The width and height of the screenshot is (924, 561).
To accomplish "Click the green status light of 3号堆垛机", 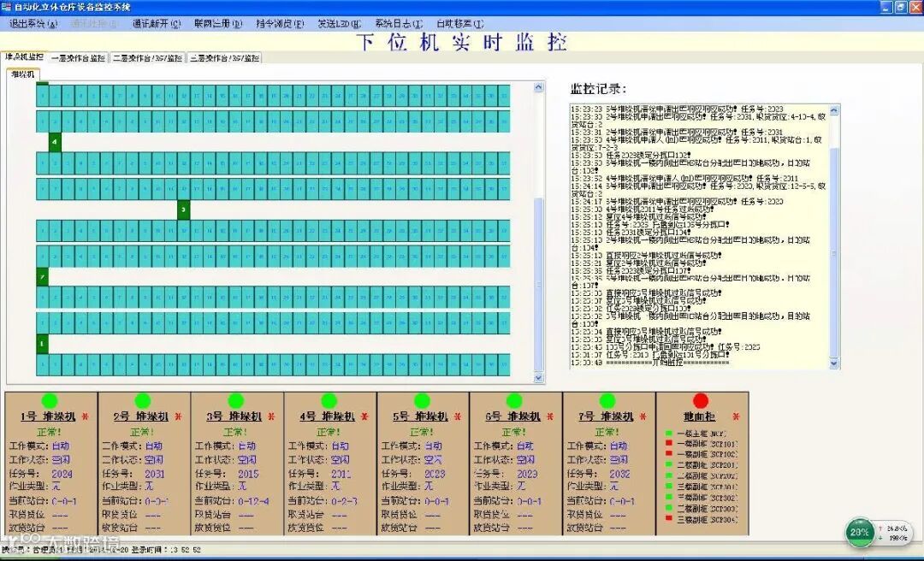I will [236, 401].
